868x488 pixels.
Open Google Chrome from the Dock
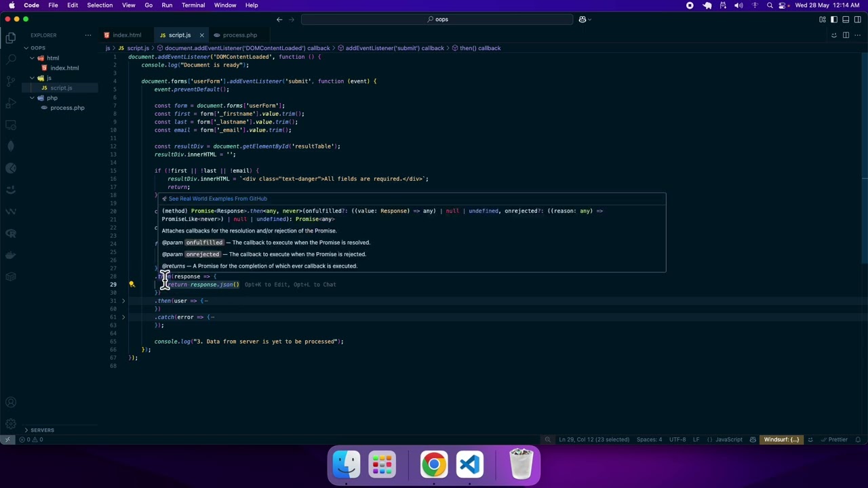(x=434, y=465)
